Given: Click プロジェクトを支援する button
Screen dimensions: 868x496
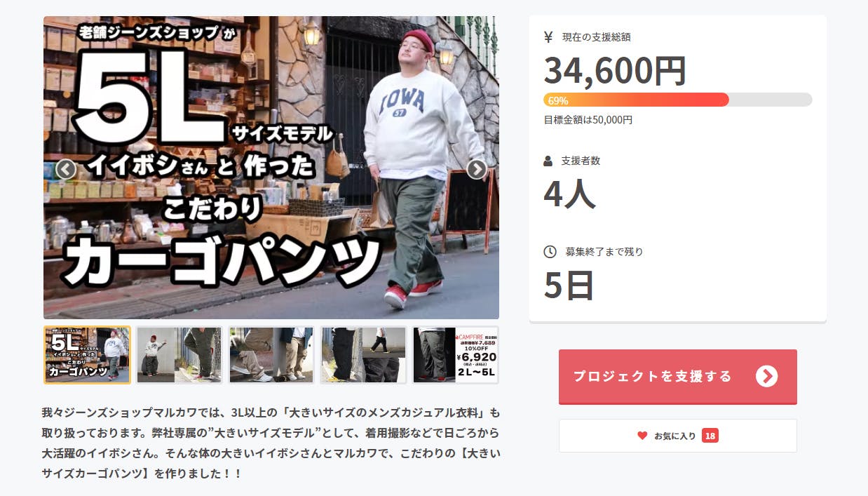Looking at the screenshot, I should tap(678, 377).
